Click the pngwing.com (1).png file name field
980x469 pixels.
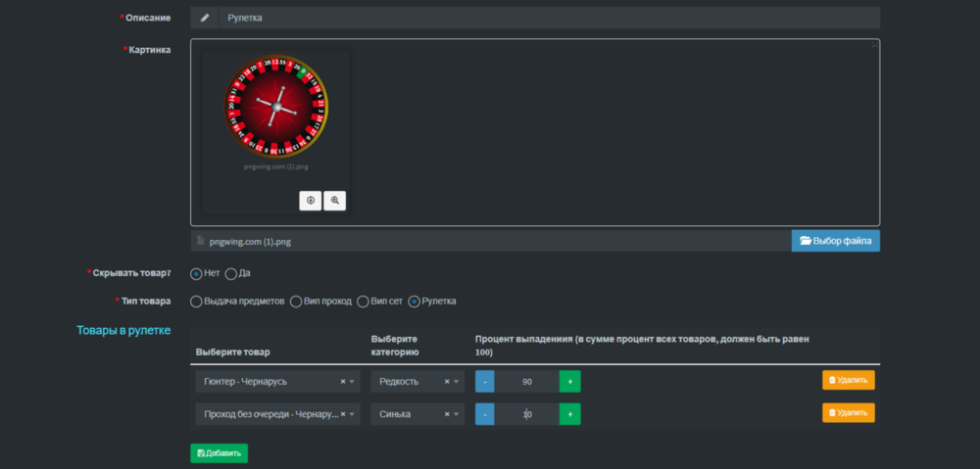point(491,241)
